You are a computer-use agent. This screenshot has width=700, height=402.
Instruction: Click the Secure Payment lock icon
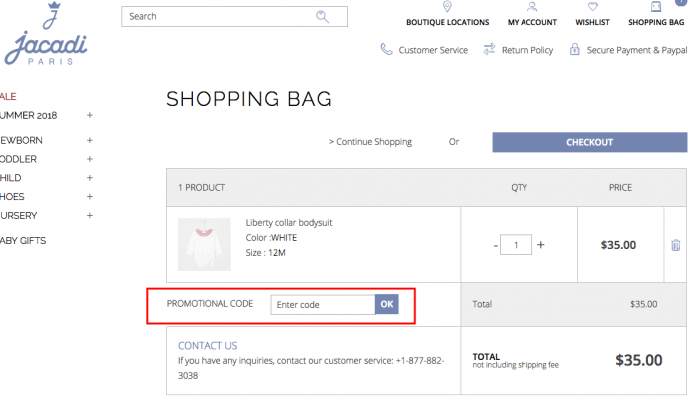click(575, 49)
